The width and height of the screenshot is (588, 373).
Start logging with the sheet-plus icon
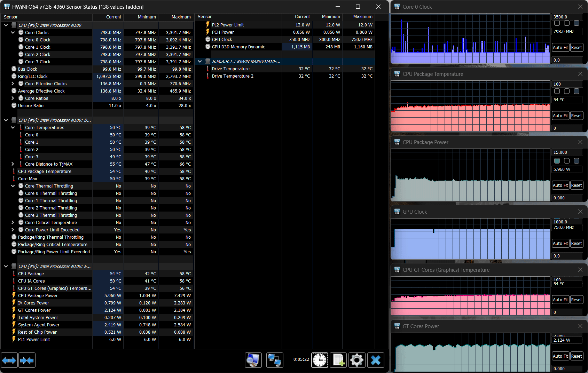pyautogui.click(x=338, y=360)
